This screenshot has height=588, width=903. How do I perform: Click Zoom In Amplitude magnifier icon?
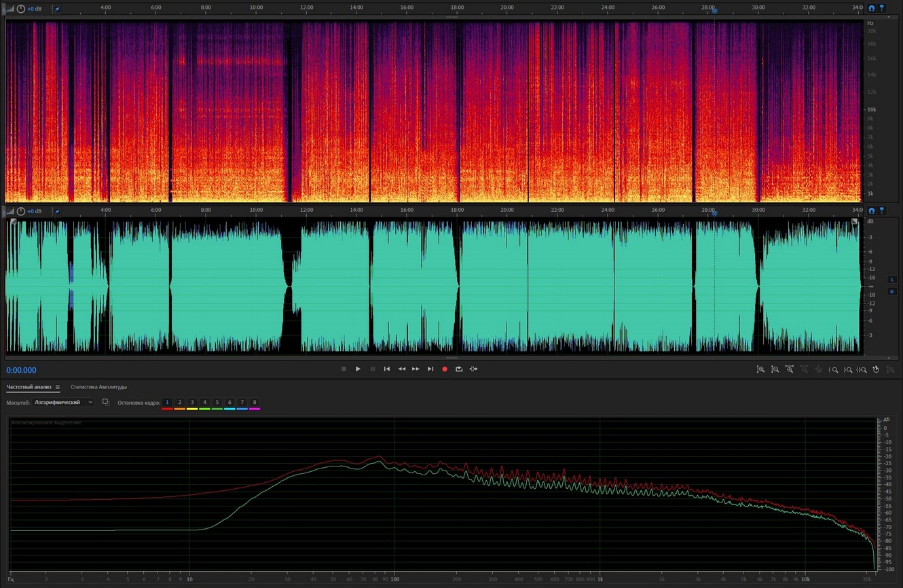(760, 369)
